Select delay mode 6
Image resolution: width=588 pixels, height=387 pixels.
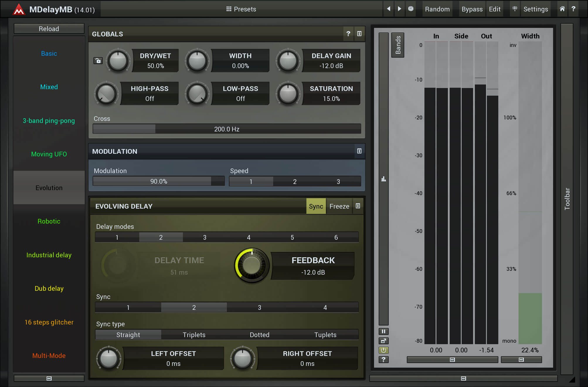tap(336, 237)
